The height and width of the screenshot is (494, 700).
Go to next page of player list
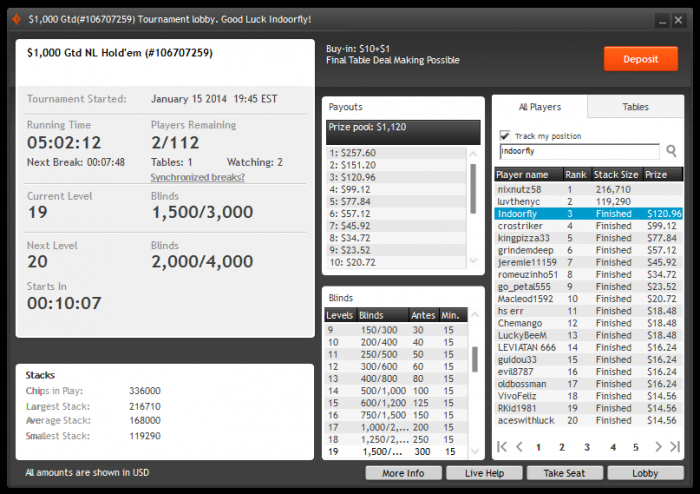(x=658, y=447)
